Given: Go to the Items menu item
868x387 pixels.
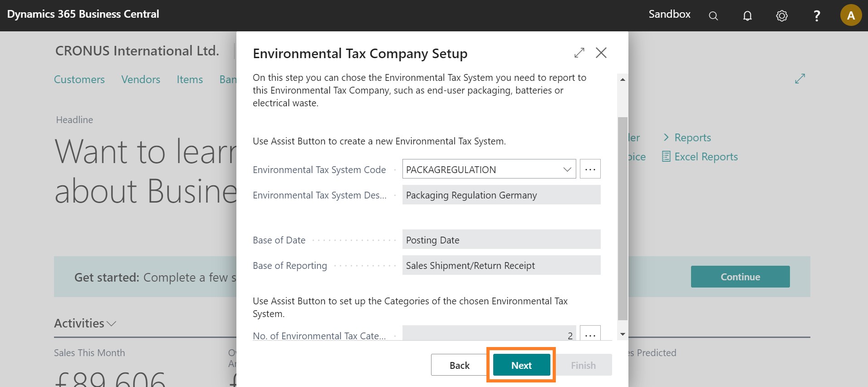Looking at the screenshot, I should [190, 79].
